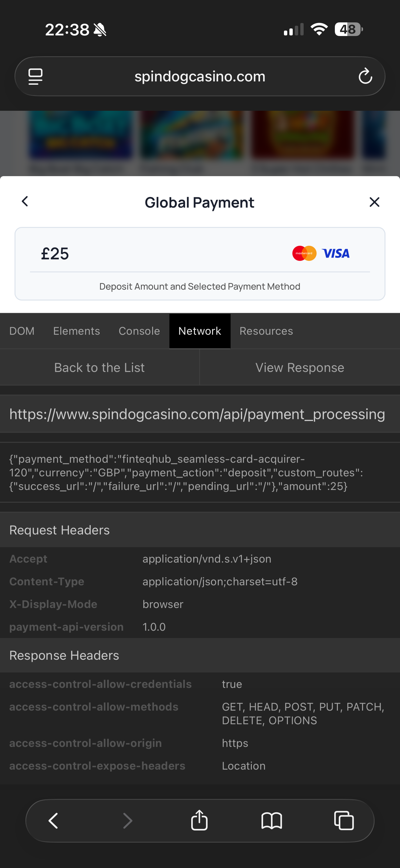Close the Global Payment dialog
This screenshot has width=400, height=868.
(374, 202)
